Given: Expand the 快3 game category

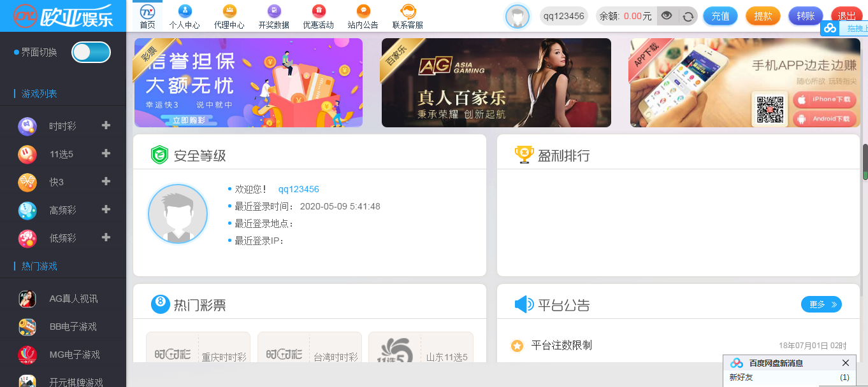Looking at the screenshot, I should tap(106, 182).
